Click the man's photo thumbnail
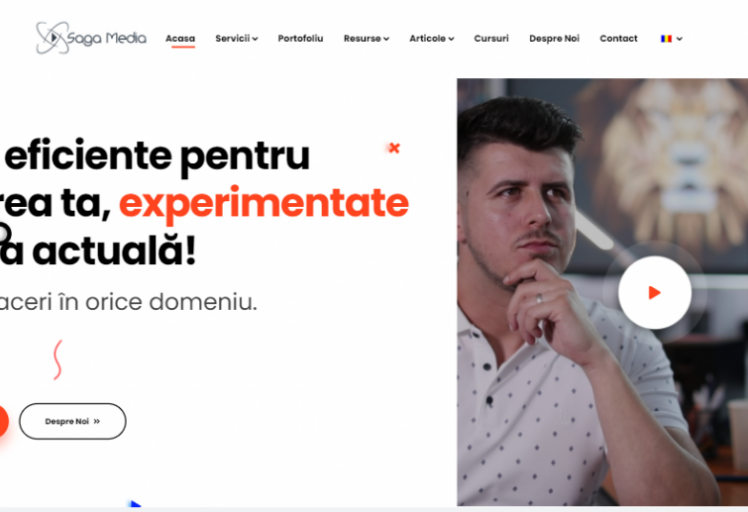The width and height of the screenshot is (748, 512). [x=603, y=292]
